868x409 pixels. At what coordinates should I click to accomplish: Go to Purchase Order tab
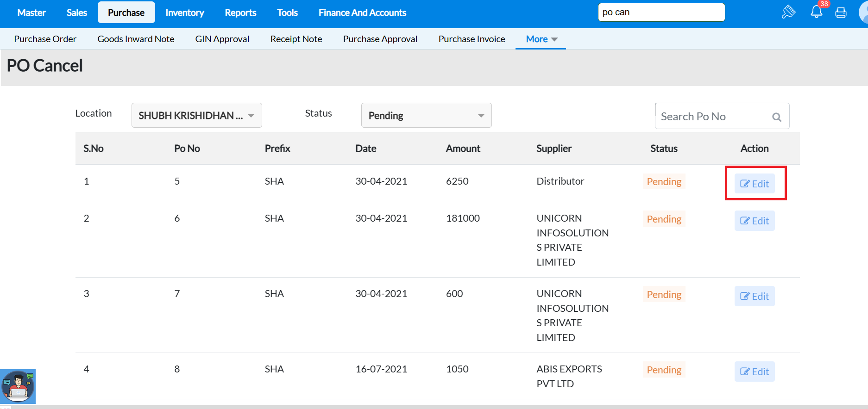pos(45,39)
